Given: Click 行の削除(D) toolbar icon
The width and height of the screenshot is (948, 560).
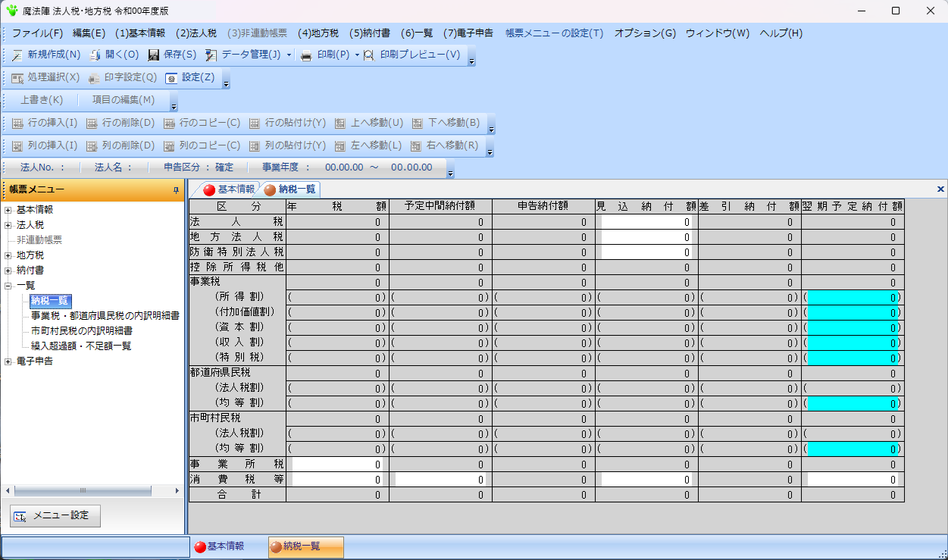Looking at the screenshot, I should click(x=92, y=124).
